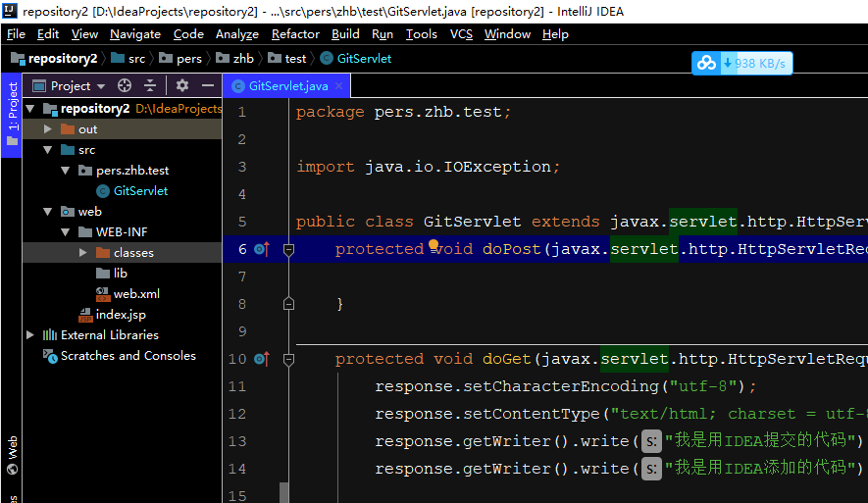Click Scratches and Consoles icon
The height and width of the screenshot is (503, 868).
[x=50, y=356]
